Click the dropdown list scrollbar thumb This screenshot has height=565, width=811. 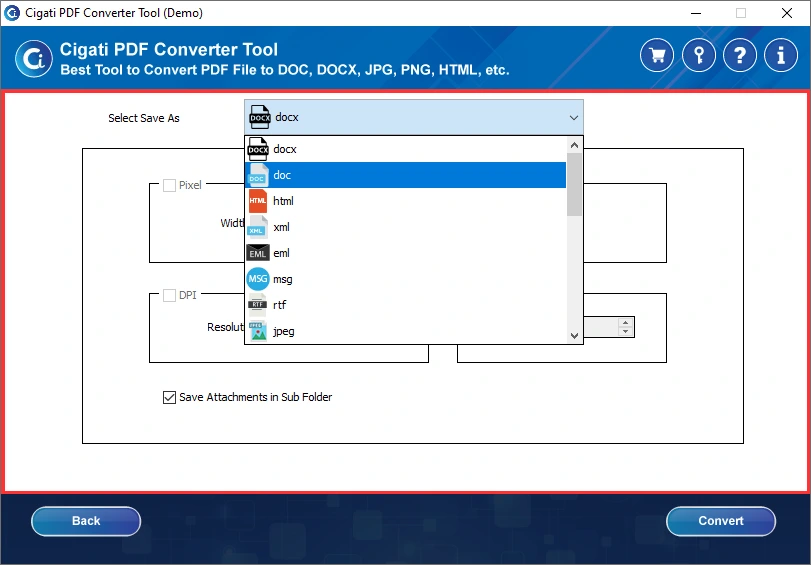[574, 185]
